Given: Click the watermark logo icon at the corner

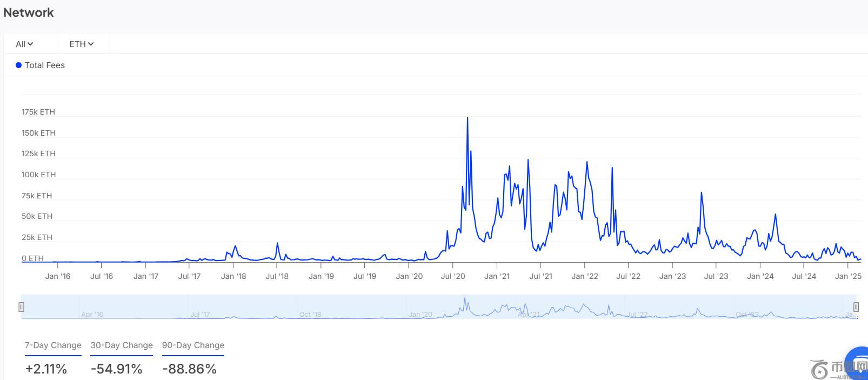Looking at the screenshot, I should pyautogui.click(x=819, y=369).
